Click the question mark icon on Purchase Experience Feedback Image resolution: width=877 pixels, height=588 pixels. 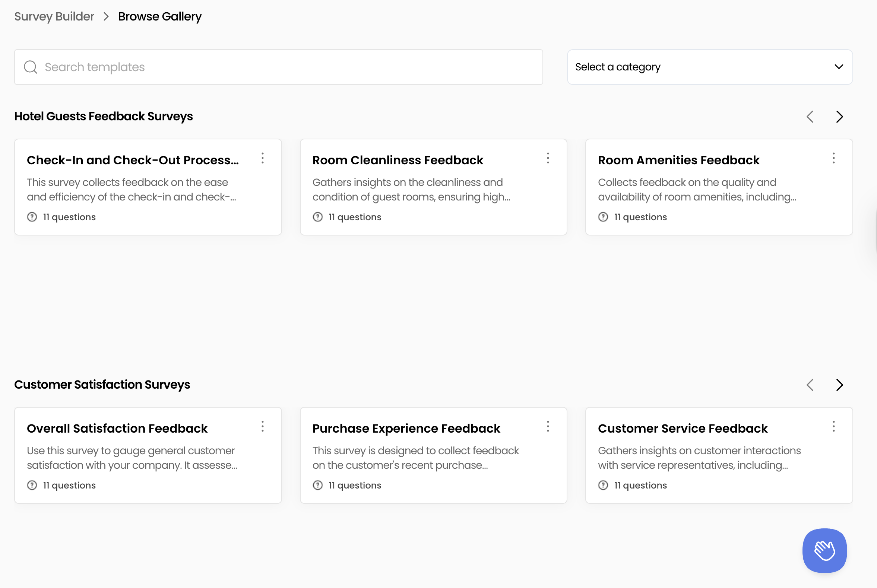tap(317, 485)
